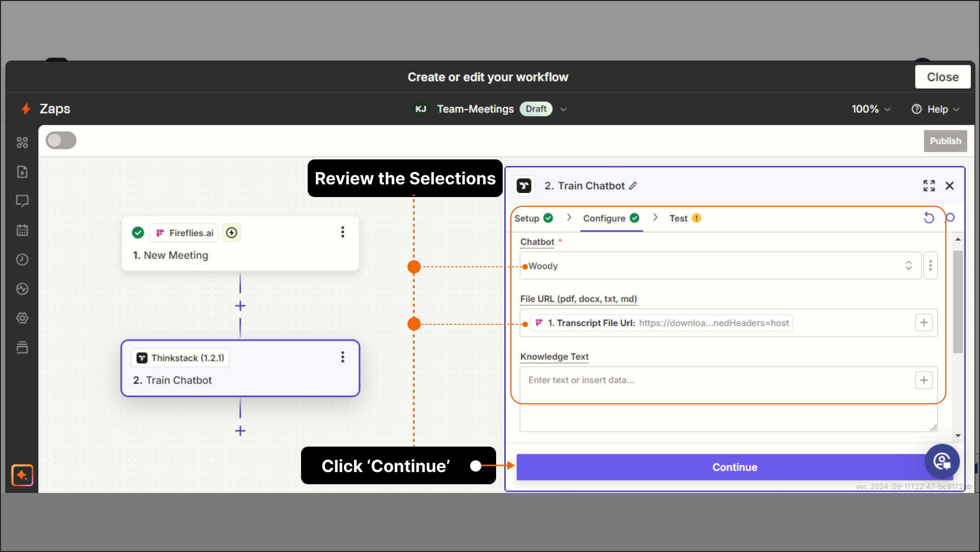This screenshot has width=980, height=552.
Task: Click the Chatbot field label
Action: [x=537, y=242]
